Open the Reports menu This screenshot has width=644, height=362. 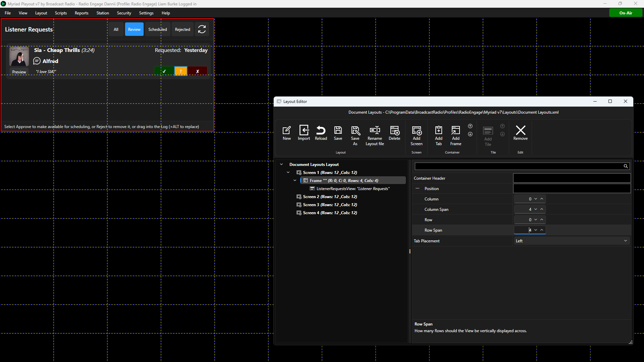coord(82,13)
